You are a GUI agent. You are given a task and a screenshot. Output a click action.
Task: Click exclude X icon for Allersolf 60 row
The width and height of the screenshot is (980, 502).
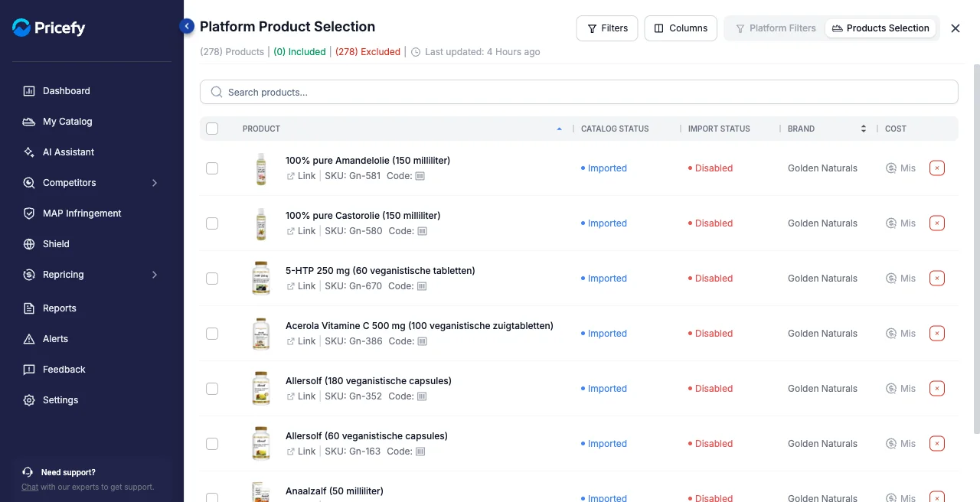(x=937, y=444)
